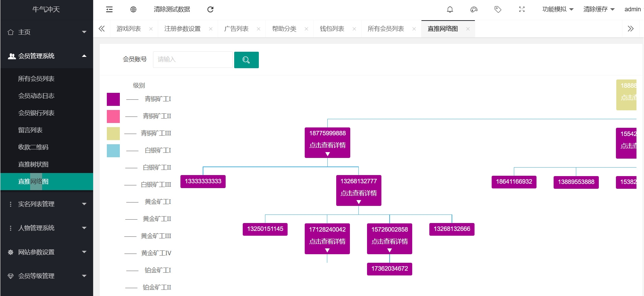
Task: Open the 功能模拟 dropdown
Action: coord(557,10)
